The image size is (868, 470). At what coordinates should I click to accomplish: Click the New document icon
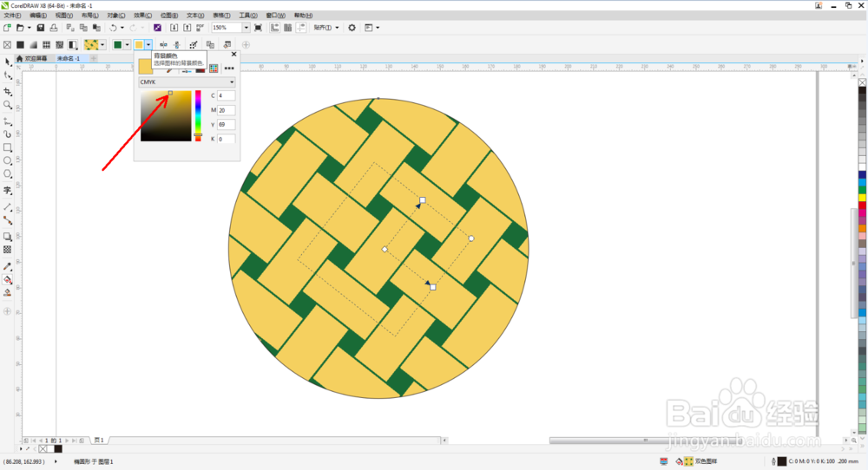tap(7, 28)
